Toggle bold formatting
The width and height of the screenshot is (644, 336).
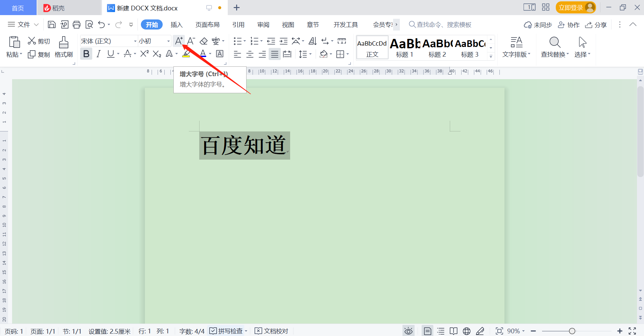(x=86, y=54)
